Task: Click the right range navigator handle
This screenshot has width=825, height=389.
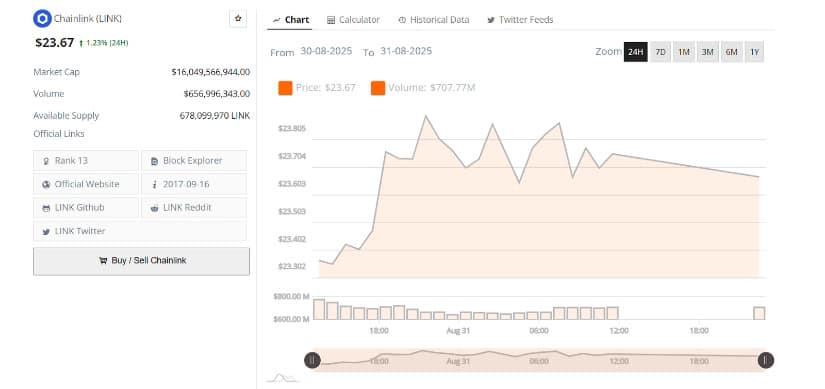Action: click(766, 360)
